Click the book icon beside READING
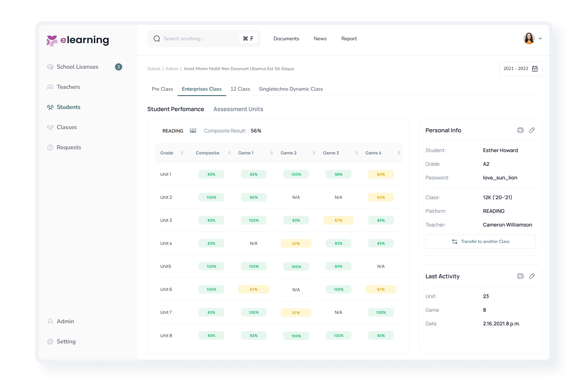This screenshot has width=588, height=384. click(193, 131)
